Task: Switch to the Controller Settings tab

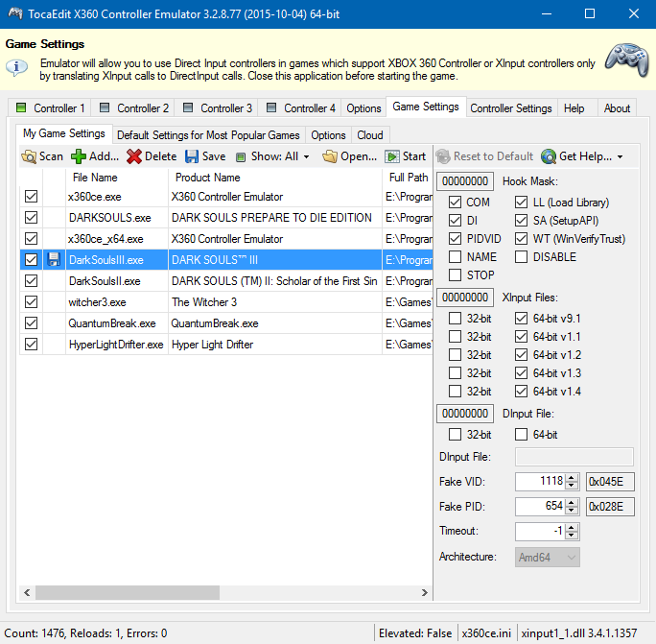Action: point(511,108)
